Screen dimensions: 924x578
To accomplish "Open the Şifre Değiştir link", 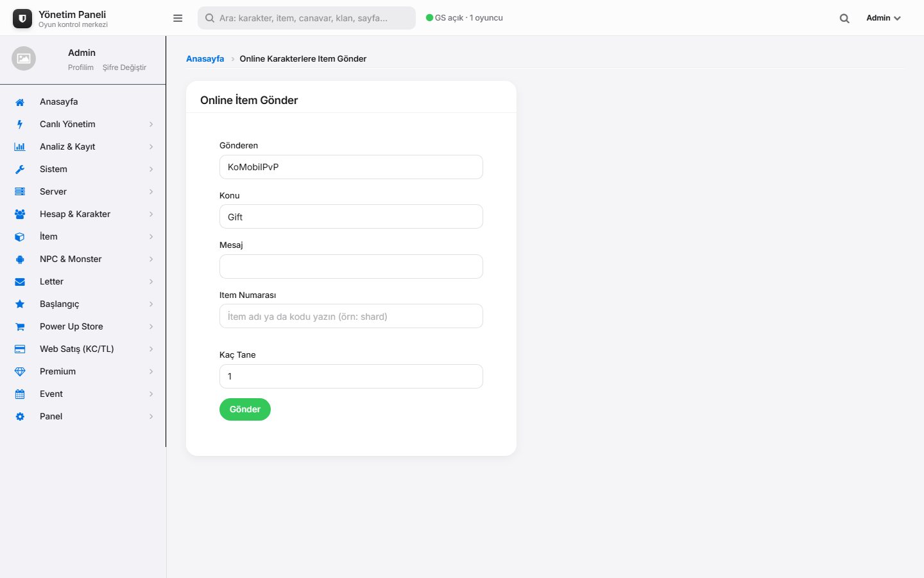I will tap(124, 67).
